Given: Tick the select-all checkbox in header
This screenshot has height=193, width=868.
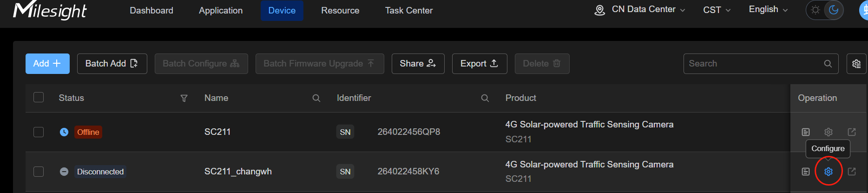Looking at the screenshot, I should tap(39, 97).
